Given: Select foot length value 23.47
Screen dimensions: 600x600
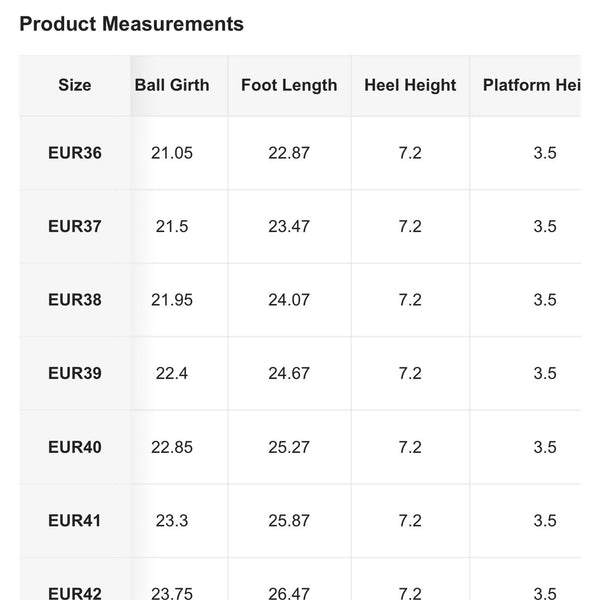Looking at the screenshot, I should coord(289,226).
